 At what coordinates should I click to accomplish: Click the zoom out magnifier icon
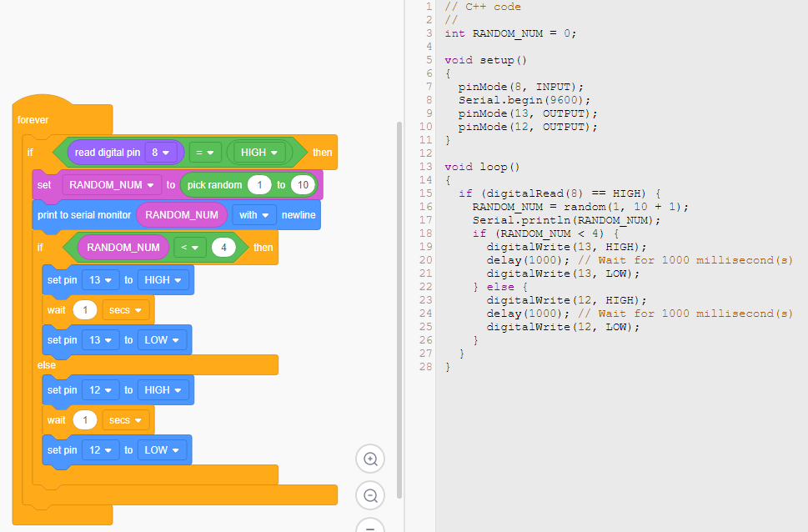point(370,495)
